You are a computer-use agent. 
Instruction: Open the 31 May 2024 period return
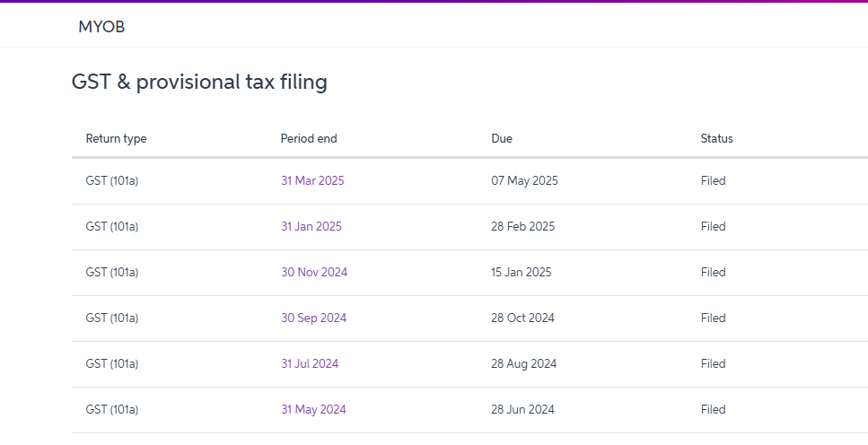[x=313, y=409]
